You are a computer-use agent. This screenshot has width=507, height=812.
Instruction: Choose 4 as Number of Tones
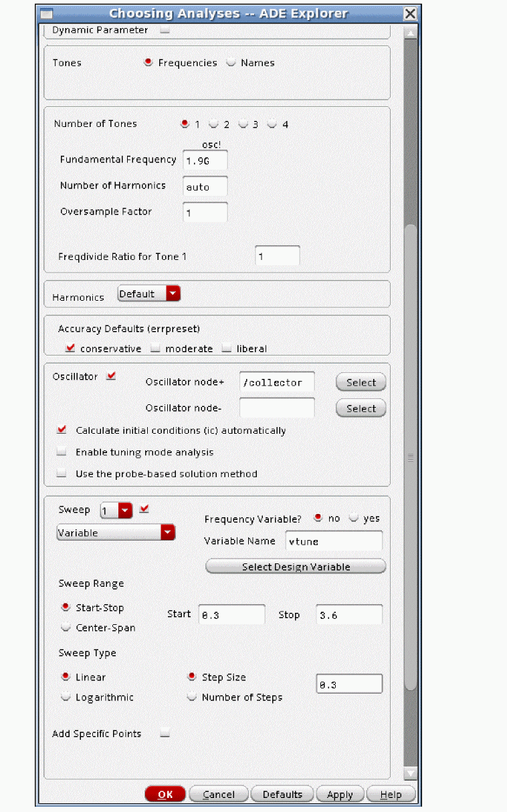click(272, 124)
